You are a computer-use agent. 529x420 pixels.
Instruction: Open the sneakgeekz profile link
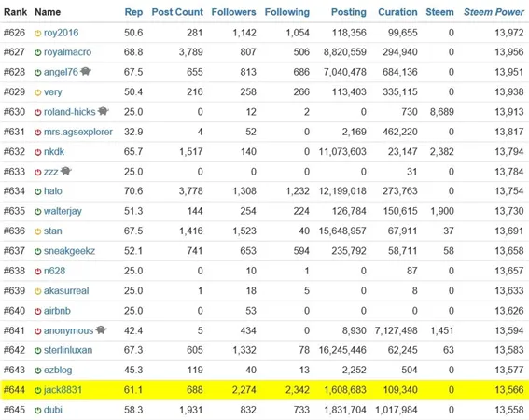pyautogui.click(x=69, y=251)
